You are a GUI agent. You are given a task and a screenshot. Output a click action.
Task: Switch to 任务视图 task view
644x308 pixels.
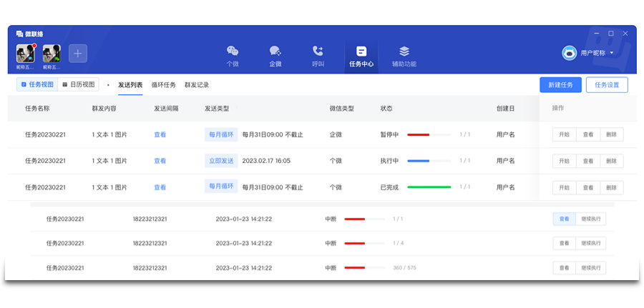[x=37, y=84]
